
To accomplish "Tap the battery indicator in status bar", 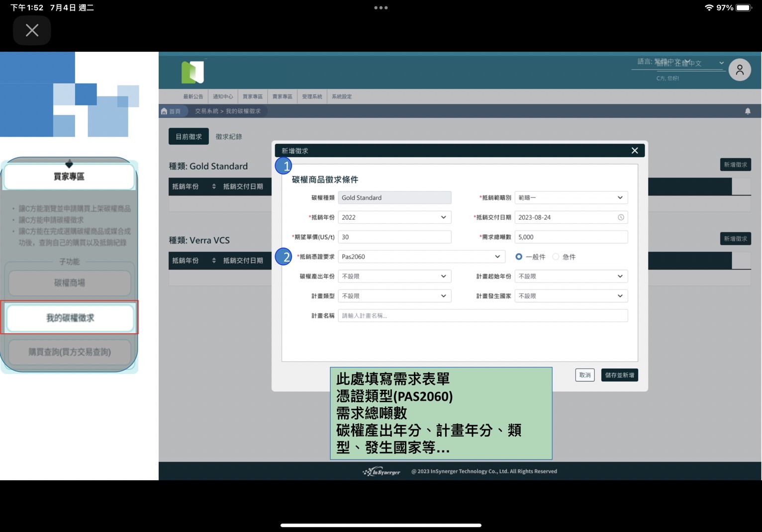I will [744, 7].
